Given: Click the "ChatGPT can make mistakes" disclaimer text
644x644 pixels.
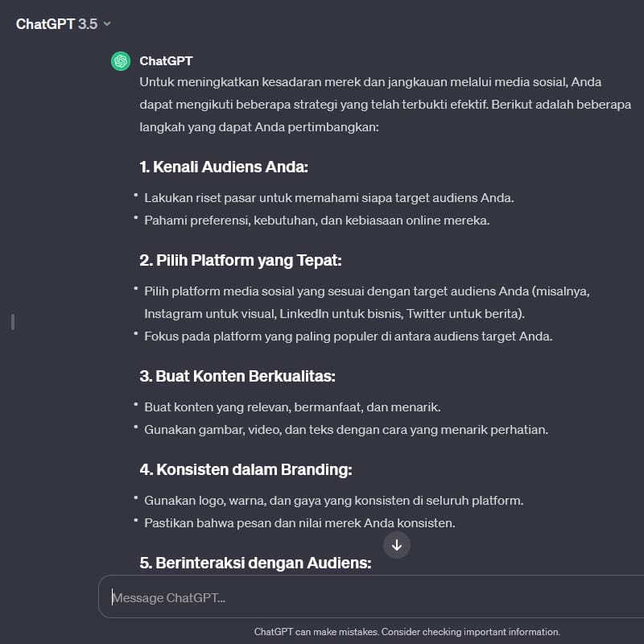Looking at the screenshot, I should point(407,632).
